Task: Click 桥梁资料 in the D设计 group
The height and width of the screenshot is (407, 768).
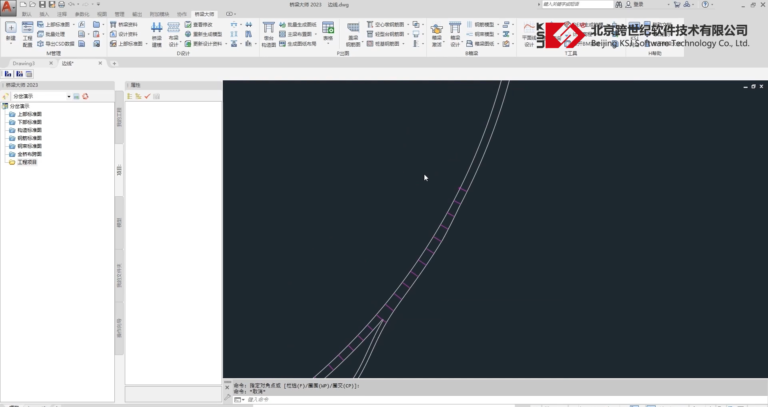Action: click(x=124, y=24)
